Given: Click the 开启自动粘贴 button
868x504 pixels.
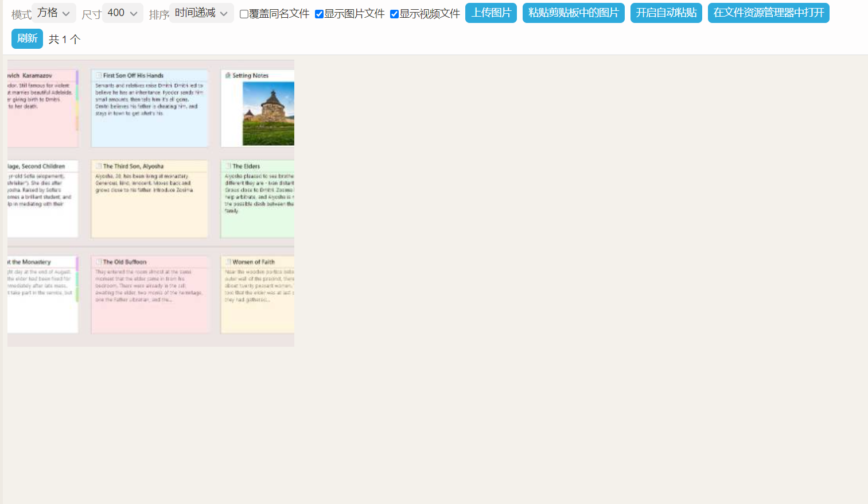Looking at the screenshot, I should coord(666,13).
